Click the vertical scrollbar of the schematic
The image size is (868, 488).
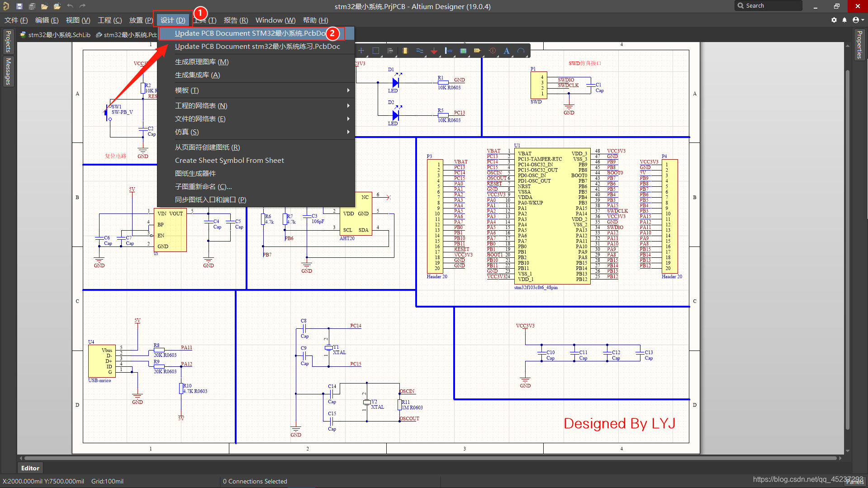(x=848, y=249)
